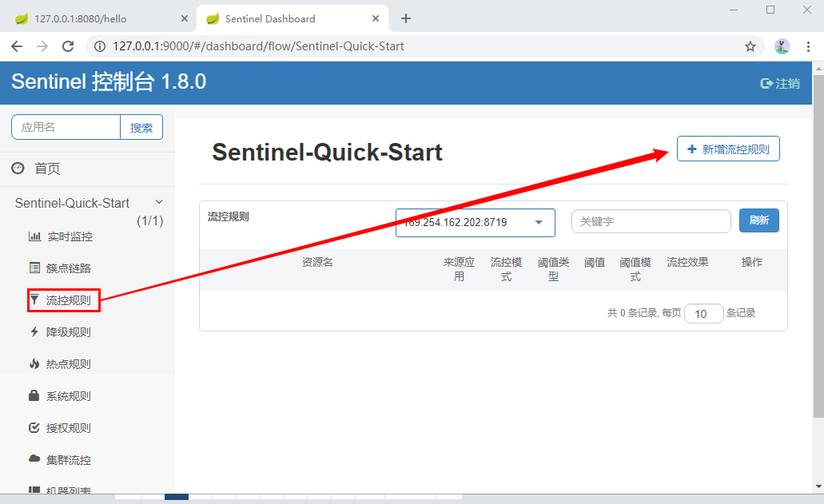The image size is (824, 504).
Task: Click the 资源名 column header
Action: point(317,262)
